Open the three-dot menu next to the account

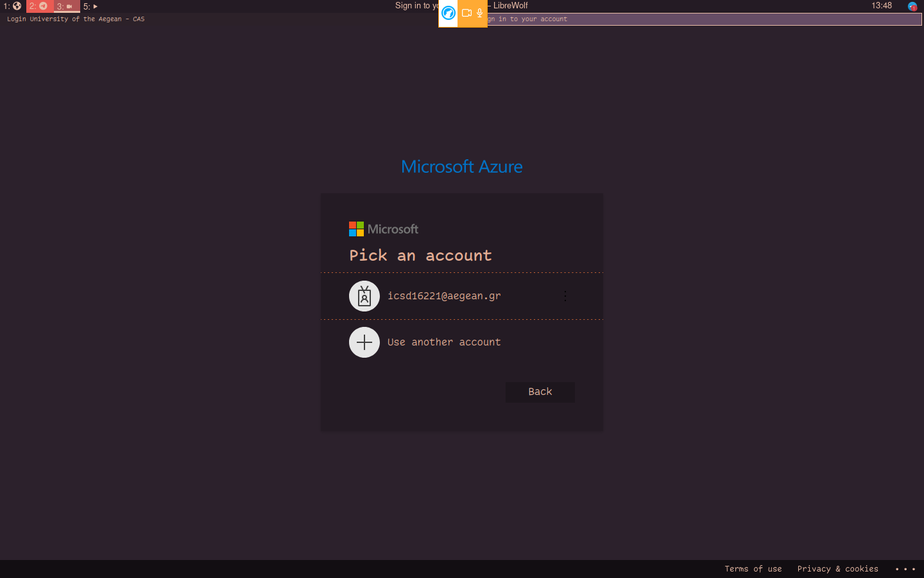tap(565, 296)
